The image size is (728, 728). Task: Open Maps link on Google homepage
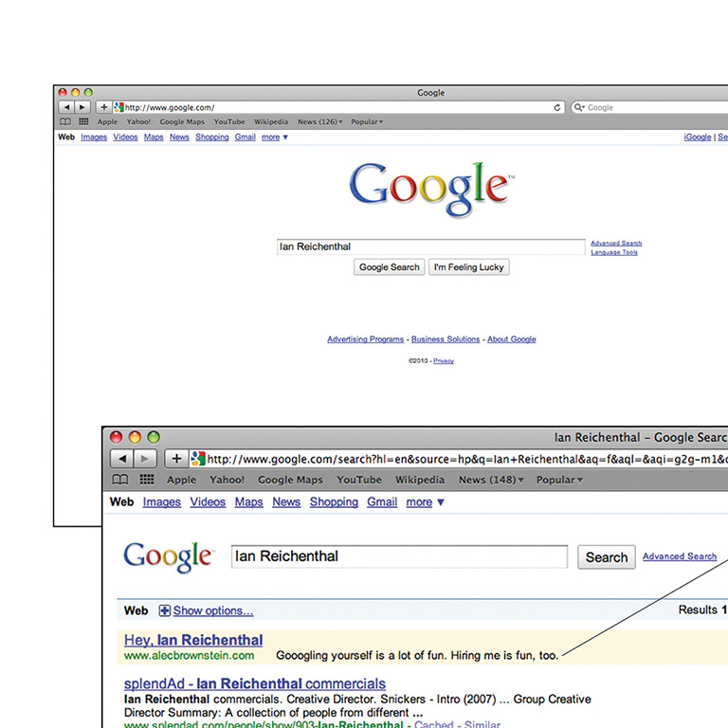point(154,136)
